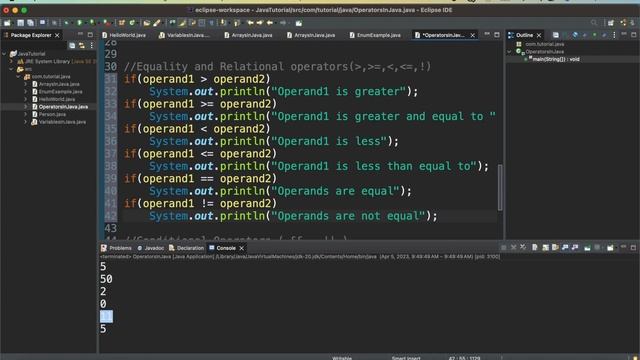Click the Open Type folder icon
Viewport: 640px width, 360px height.
[x=147, y=23]
